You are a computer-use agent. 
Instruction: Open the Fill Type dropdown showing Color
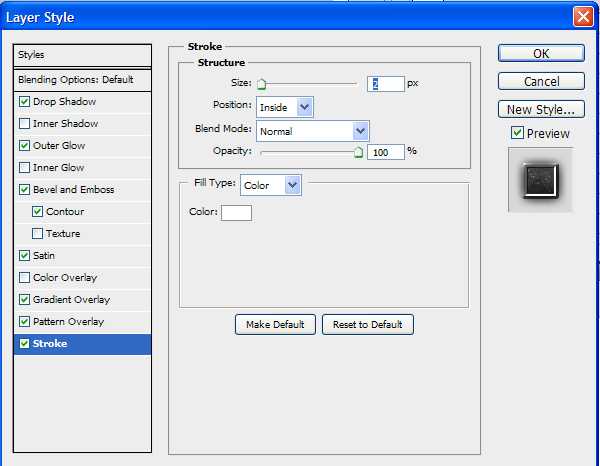[x=271, y=185]
